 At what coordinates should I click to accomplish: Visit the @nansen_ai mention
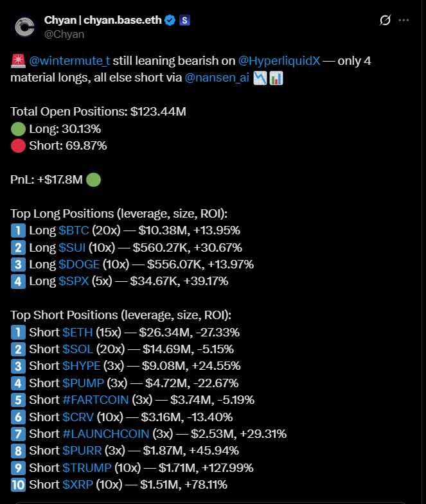pos(217,78)
